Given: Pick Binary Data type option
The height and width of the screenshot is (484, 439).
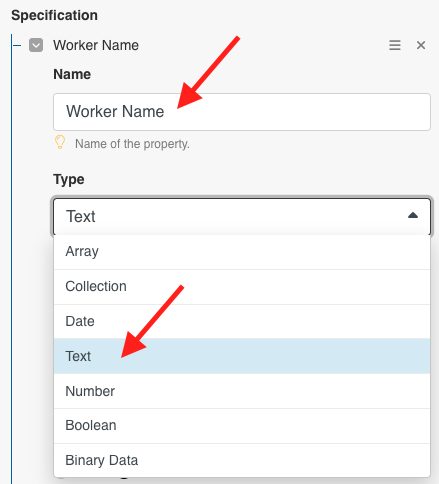Looking at the screenshot, I should point(242,460).
